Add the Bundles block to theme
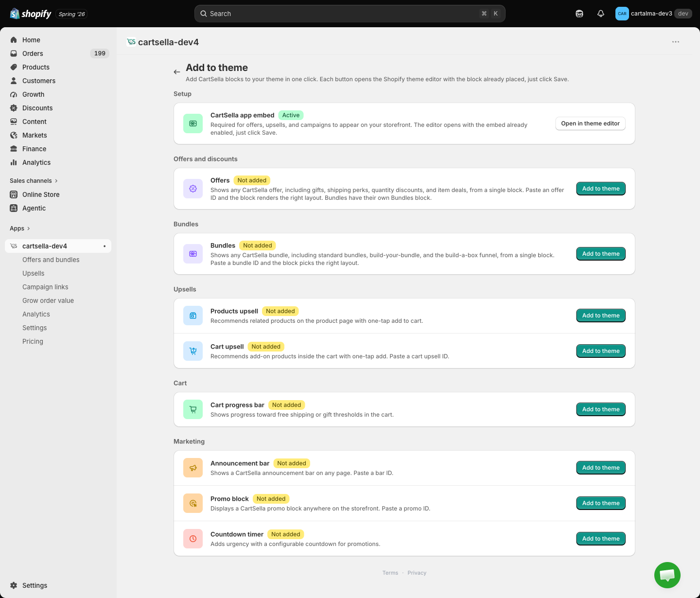This screenshot has width=700, height=598. 601,254
